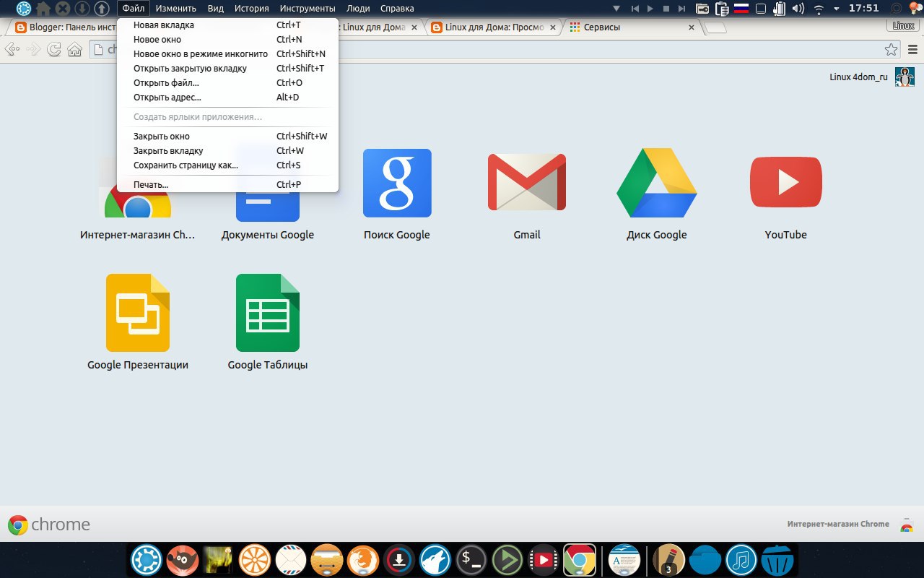Open a new tab with the tab-strip button
This screenshot has height=578, width=924.
(715, 27)
